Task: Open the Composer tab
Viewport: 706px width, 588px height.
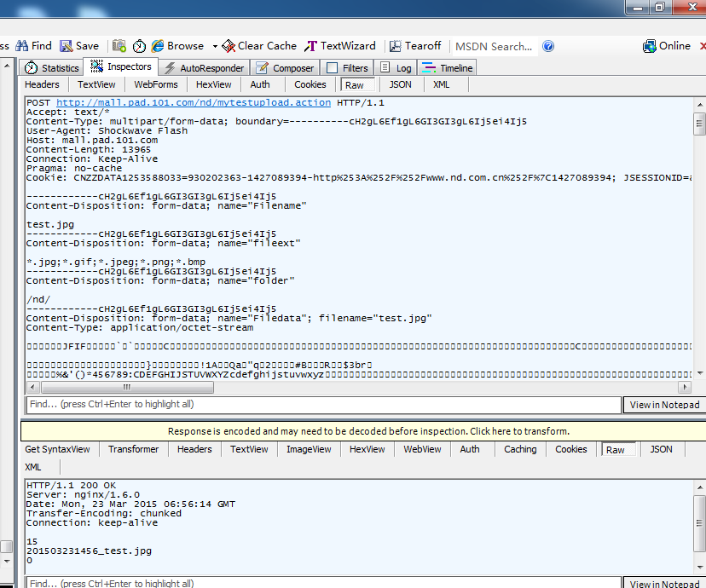Action: pyautogui.click(x=285, y=68)
